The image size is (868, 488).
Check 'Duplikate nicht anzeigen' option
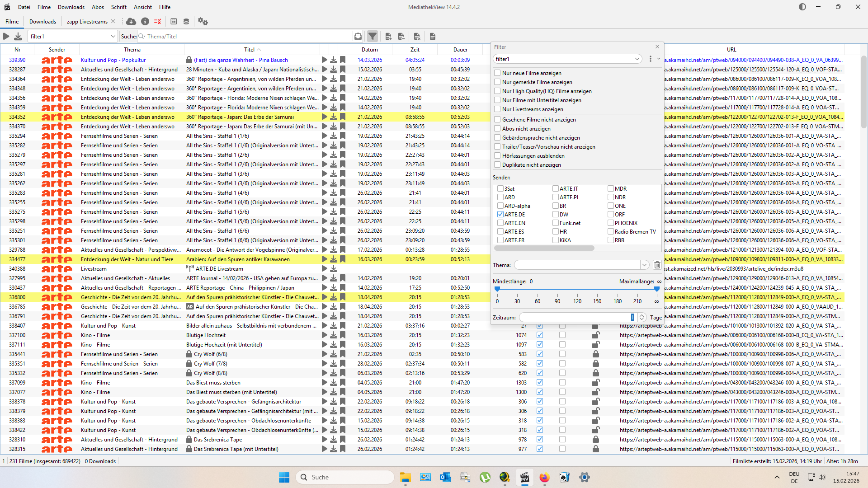click(497, 164)
